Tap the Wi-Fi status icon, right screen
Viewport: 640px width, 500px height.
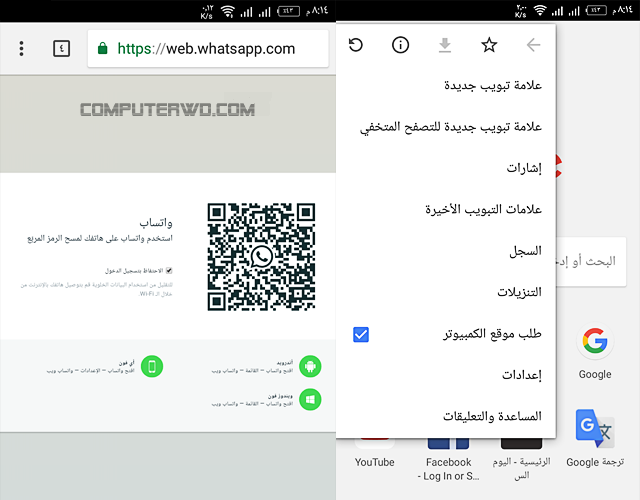click(x=540, y=11)
